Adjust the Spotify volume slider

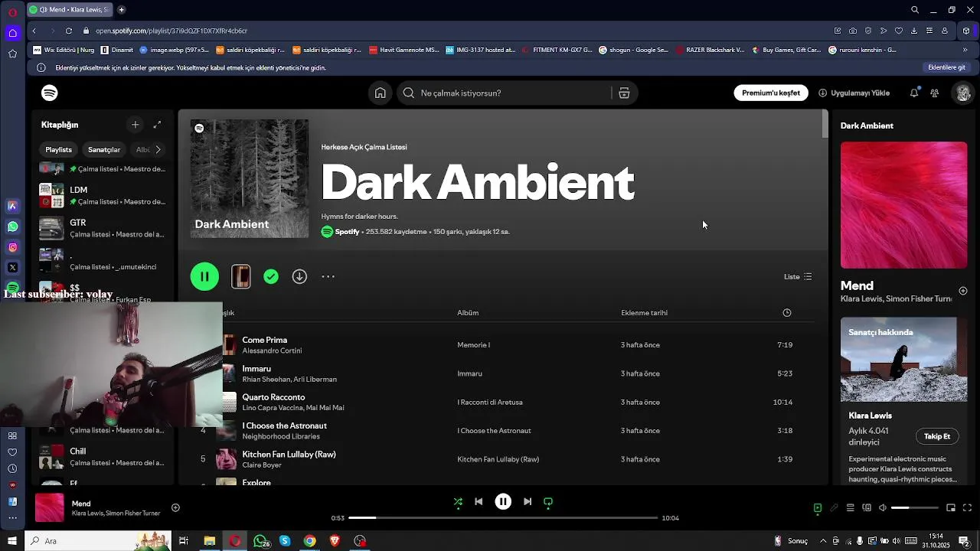coord(914,507)
